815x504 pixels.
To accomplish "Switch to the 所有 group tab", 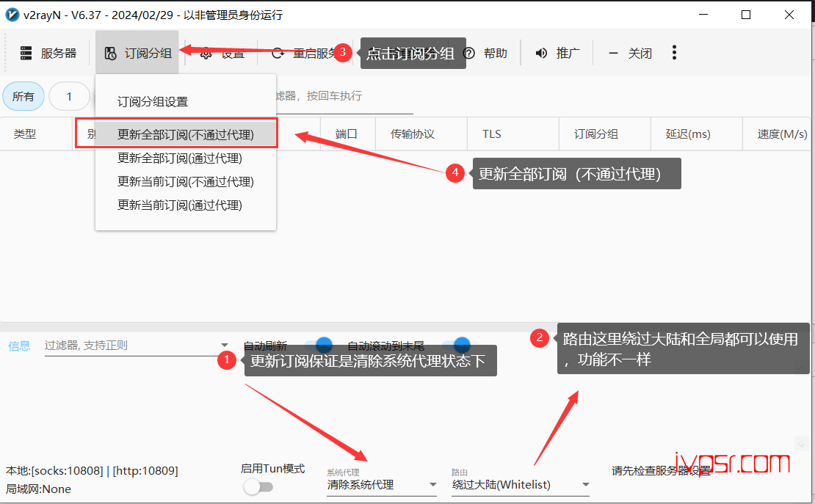I will click(23, 96).
